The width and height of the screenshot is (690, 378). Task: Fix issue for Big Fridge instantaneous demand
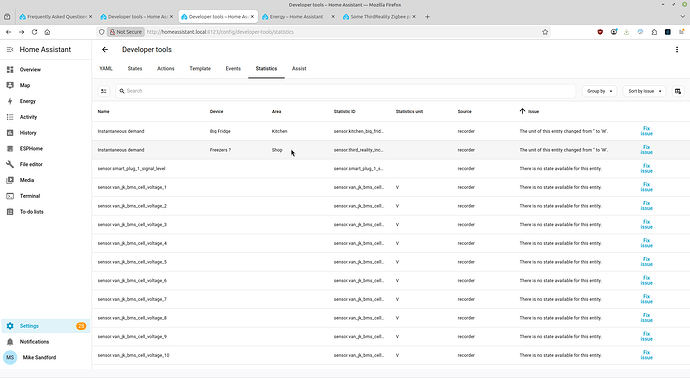646,131
